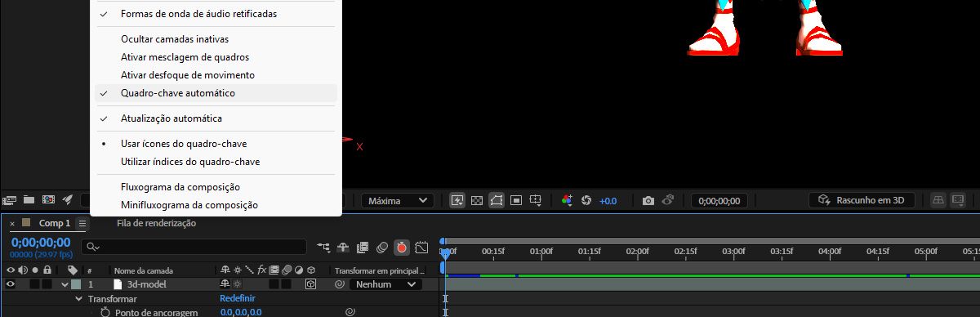The width and height of the screenshot is (980, 317).
Task: Toggle the red auto-keyframe stopwatch button
Action: click(402, 247)
